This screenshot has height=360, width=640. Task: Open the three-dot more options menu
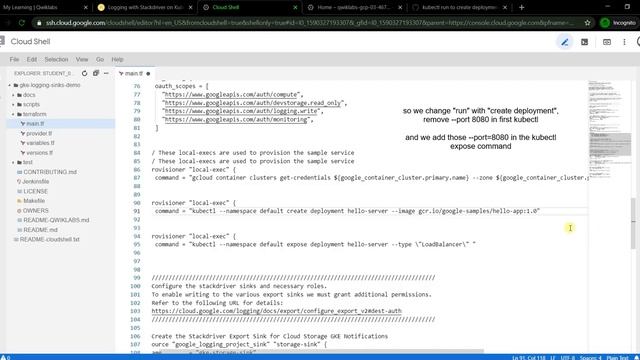624,42
